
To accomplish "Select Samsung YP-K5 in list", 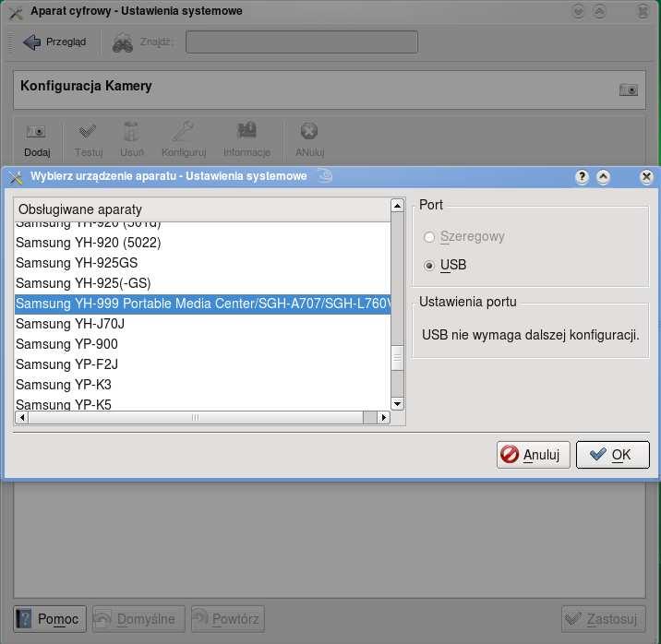I will (202, 403).
